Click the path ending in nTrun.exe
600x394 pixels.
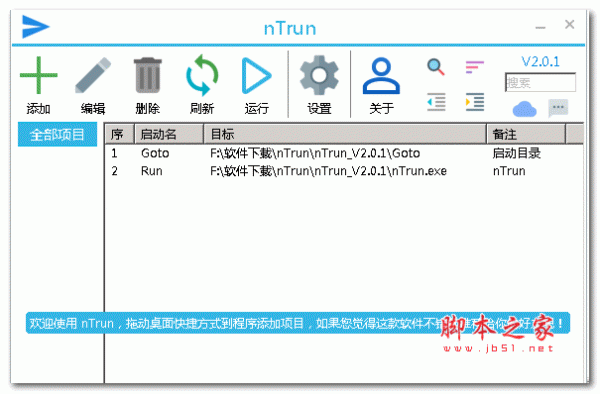tap(328, 171)
